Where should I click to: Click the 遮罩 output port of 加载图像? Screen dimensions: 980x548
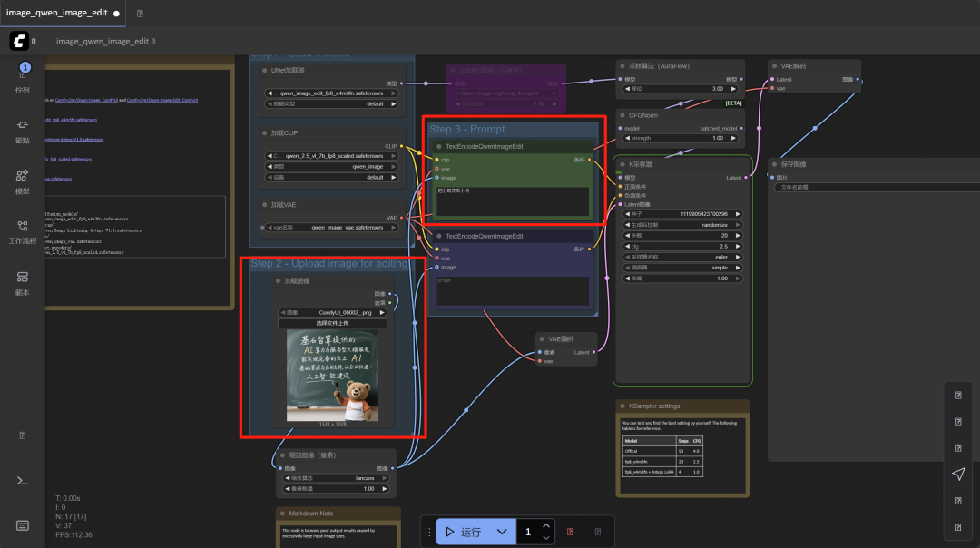tap(390, 303)
